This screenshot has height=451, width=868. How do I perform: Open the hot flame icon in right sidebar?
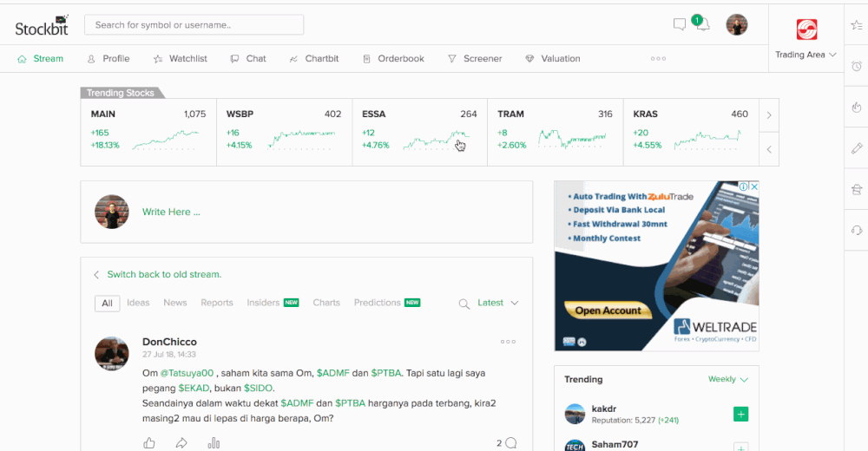click(x=857, y=107)
